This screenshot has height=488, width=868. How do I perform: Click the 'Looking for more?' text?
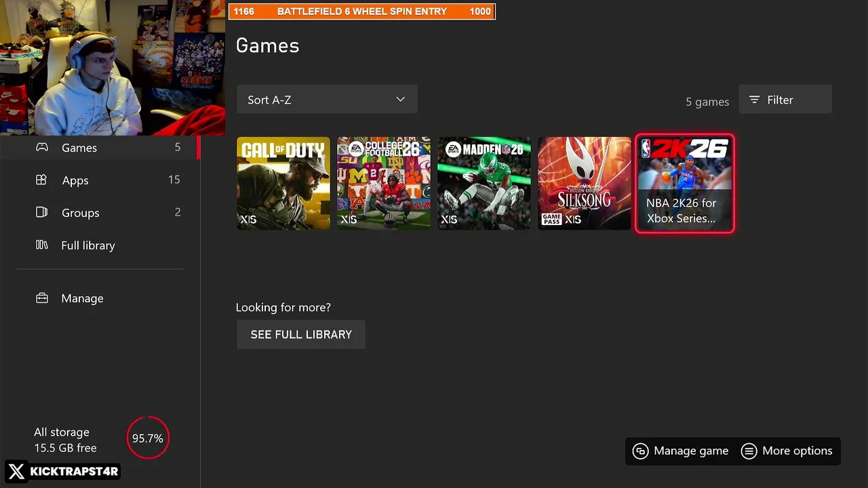point(283,307)
